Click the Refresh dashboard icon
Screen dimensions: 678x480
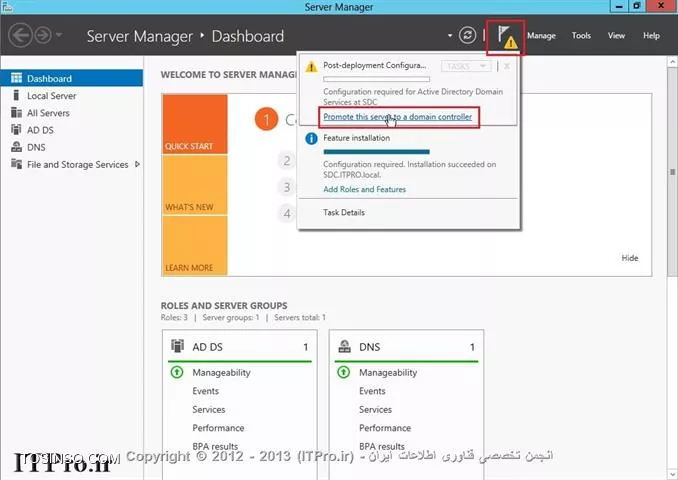(467, 35)
